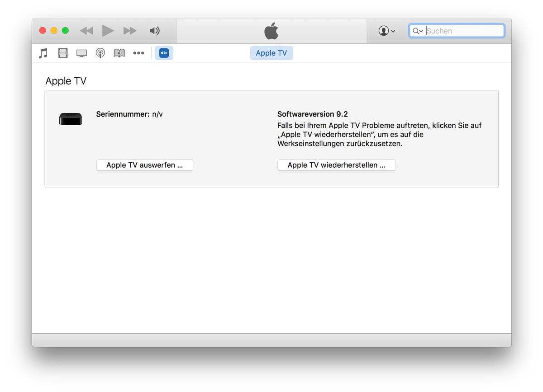Open the account user menu
Screen dimensions: 543x392
click(387, 31)
